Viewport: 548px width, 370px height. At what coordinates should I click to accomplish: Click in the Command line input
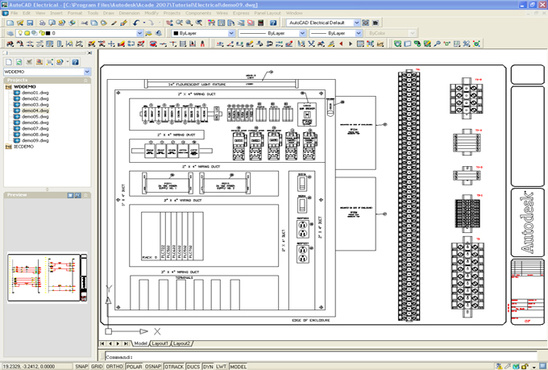320,357
